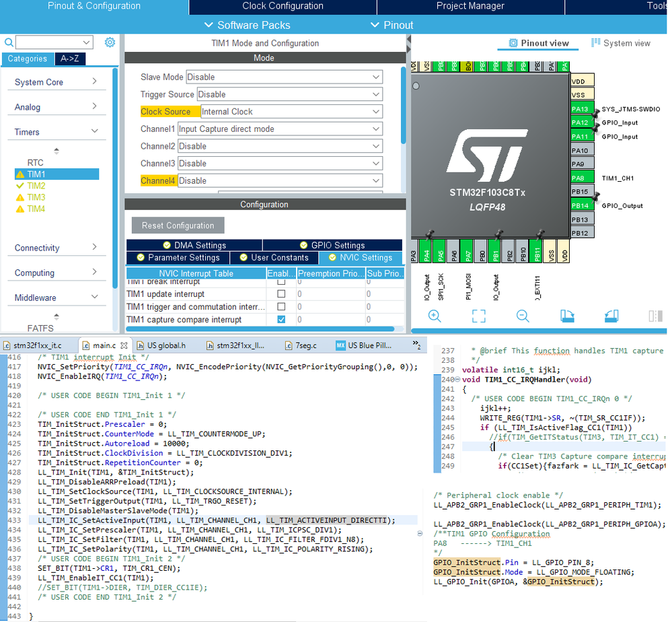Screen dimensions: 672x622
Task: Click the rotate counterclockwise icon under pinout
Action: coord(611,316)
